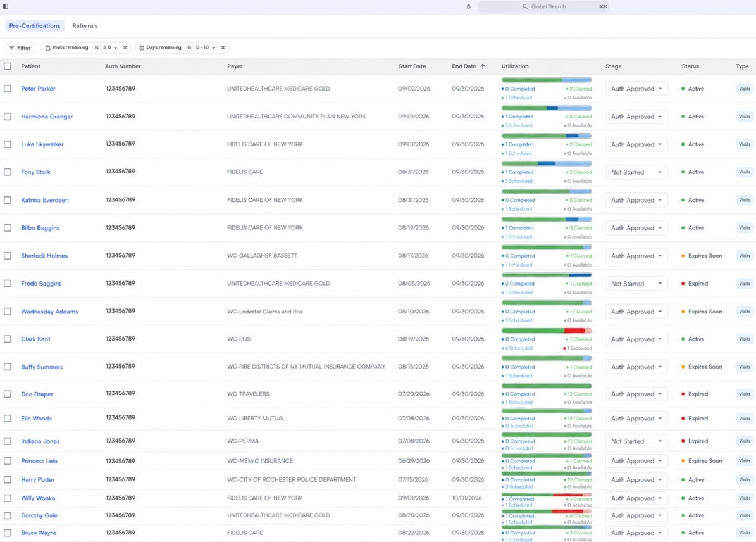Select Tony Stark row checkbox
756x542 pixels.
pos(8,172)
